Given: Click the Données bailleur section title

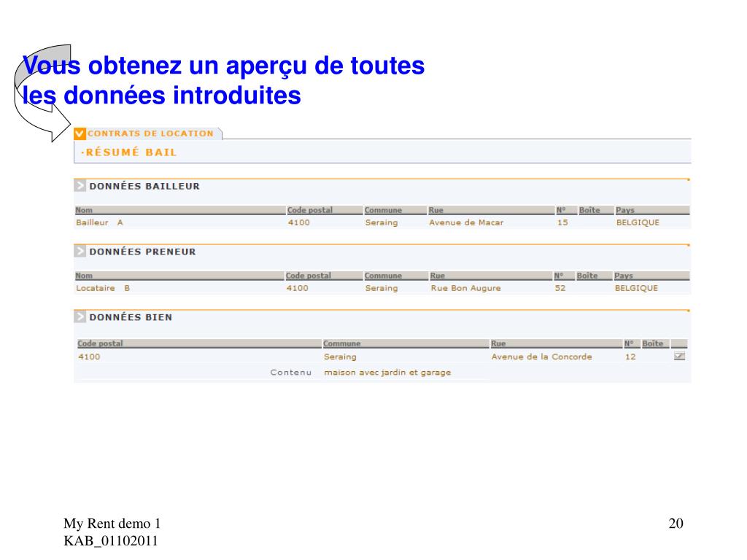Looking at the screenshot, I should pos(144,186).
